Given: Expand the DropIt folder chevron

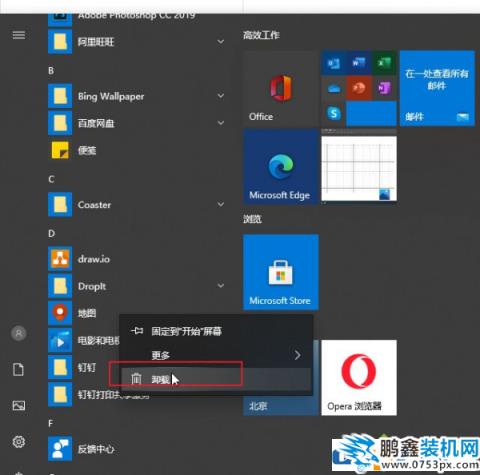Looking at the screenshot, I should point(221,286).
